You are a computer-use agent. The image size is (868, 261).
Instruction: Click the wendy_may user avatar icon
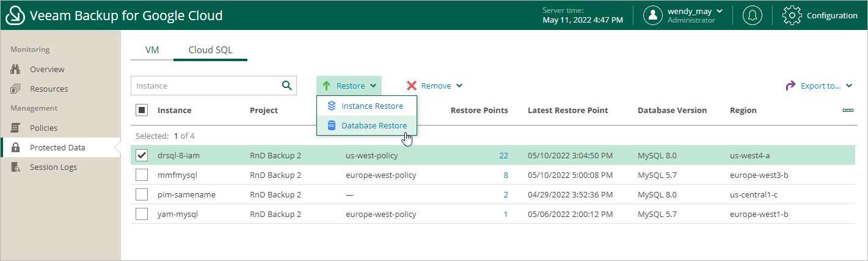[x=653, y=15]
